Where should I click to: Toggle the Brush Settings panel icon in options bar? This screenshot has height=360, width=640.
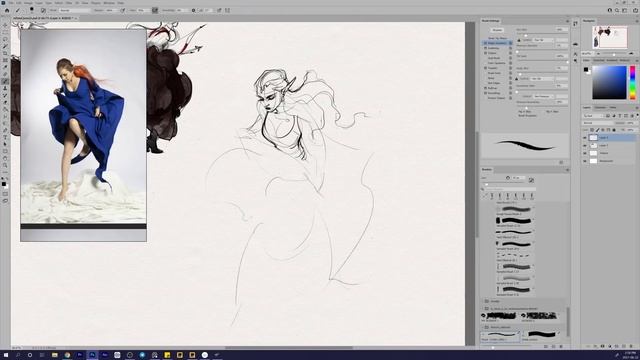tap(43, 10)
